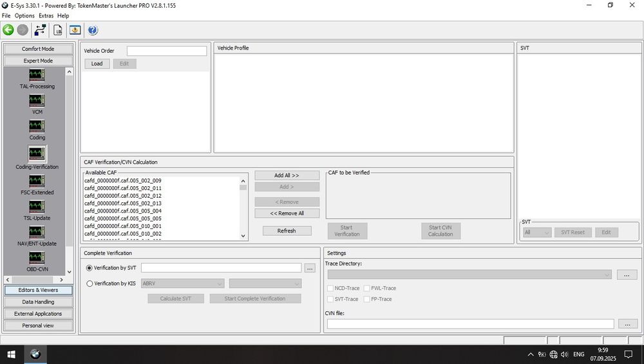This screenshot has height=364, width=644.
Task: Open the Extras menu
Action: coord(46,15)
